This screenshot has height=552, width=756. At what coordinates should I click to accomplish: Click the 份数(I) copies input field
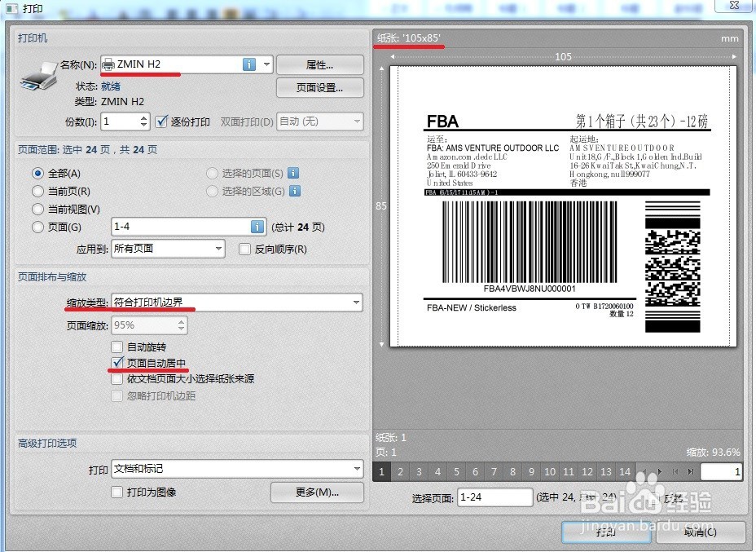point(125,121)
